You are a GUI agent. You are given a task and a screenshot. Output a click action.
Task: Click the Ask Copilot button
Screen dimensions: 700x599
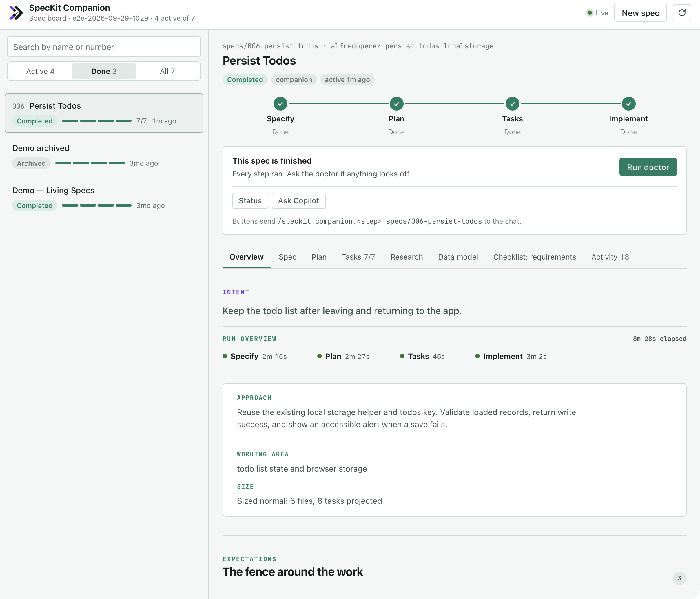[298, 200]
